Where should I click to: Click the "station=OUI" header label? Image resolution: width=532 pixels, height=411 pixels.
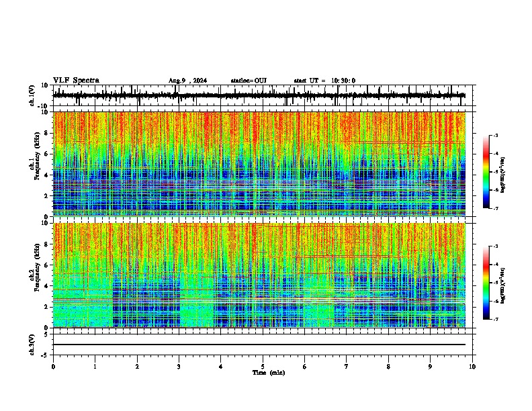249,81
